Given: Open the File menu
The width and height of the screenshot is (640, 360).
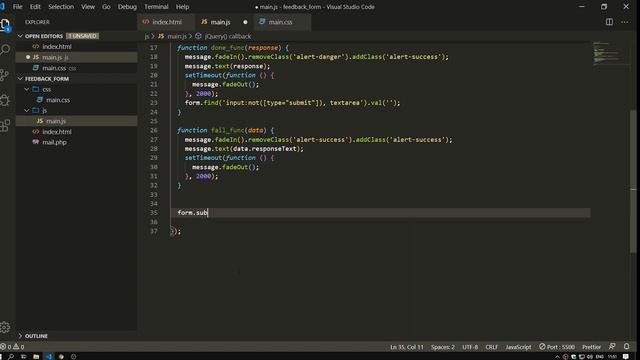Looking at the screenshot, I should [x=18, y=7].
